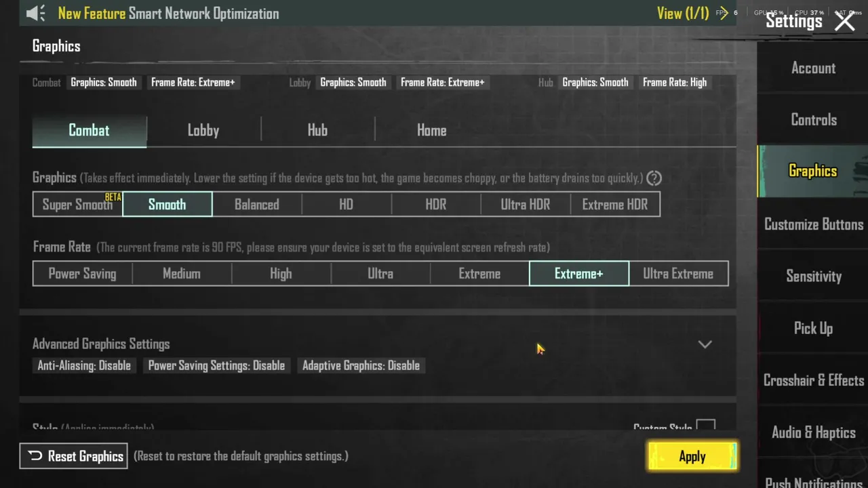
Task: Open the graphics help question mark
Action: tap(654, 178)
